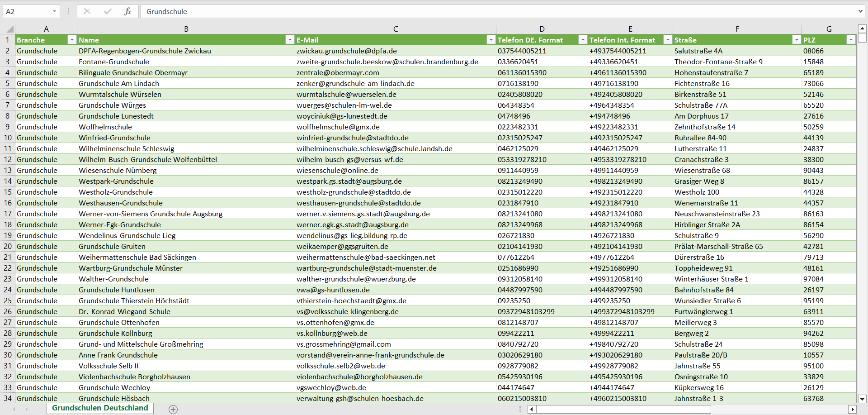Select column D header

[542, 29]
